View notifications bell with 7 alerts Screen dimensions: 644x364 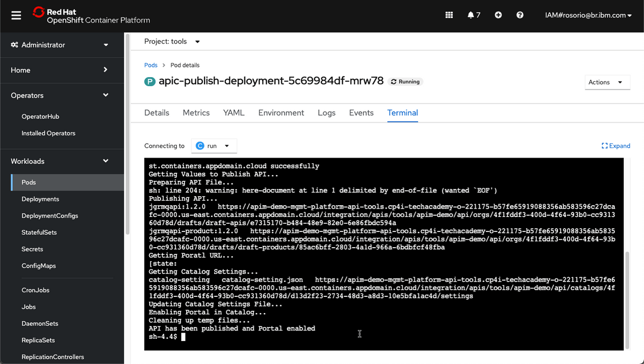(473, 15)
